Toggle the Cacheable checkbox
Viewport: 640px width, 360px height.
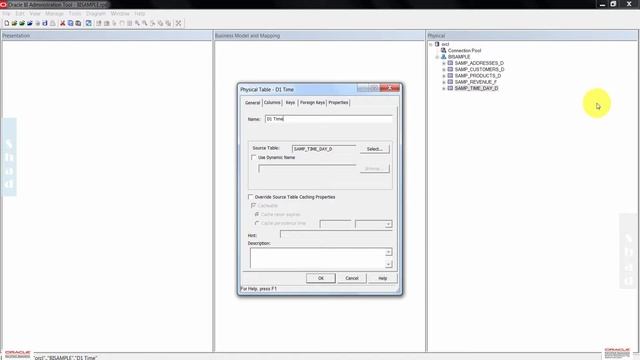[253, 205]
